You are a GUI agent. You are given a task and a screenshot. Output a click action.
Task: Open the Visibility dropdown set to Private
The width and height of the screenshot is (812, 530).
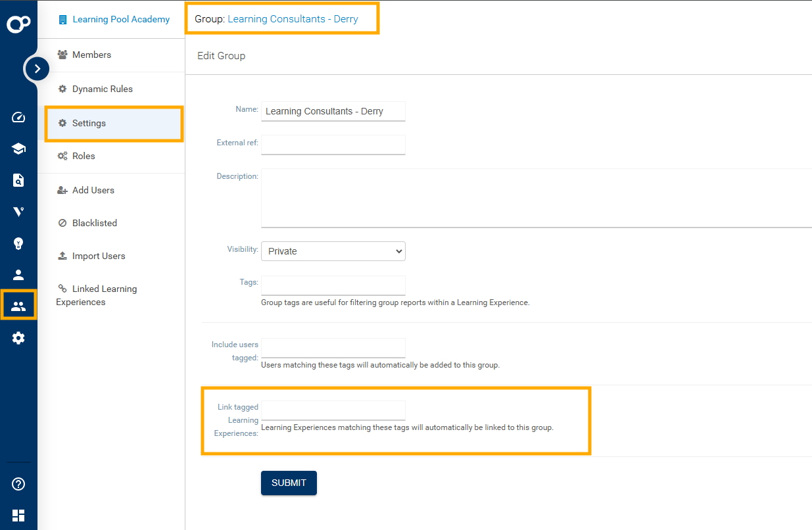(333, 251)
